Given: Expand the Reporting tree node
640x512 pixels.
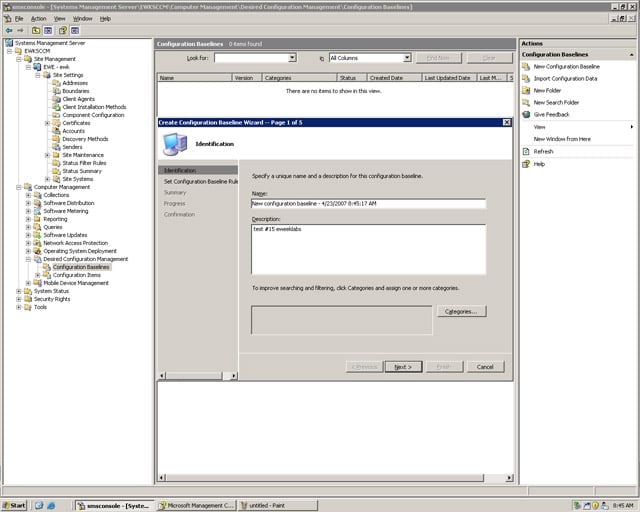Looking at the screenshot, I should coord(28,219).
